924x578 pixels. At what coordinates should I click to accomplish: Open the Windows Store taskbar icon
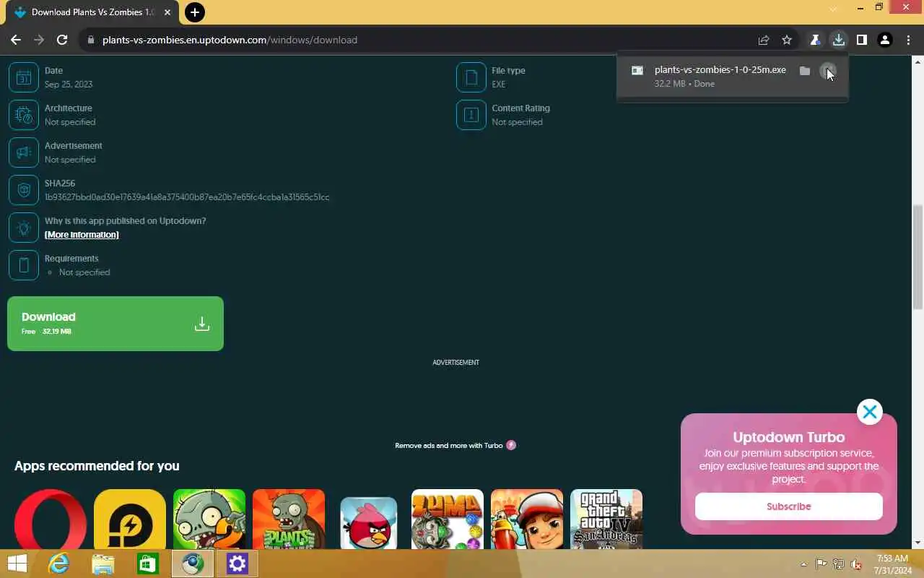pos(148,564)
